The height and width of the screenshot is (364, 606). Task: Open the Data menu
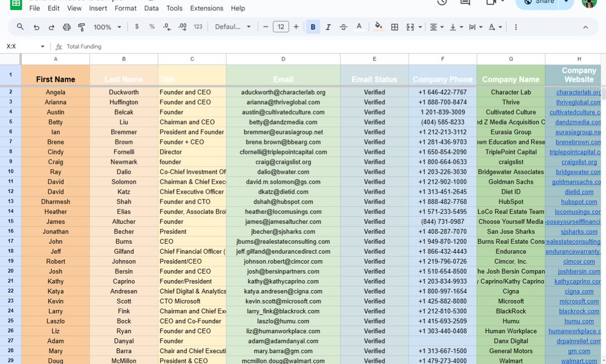[151, 8]
